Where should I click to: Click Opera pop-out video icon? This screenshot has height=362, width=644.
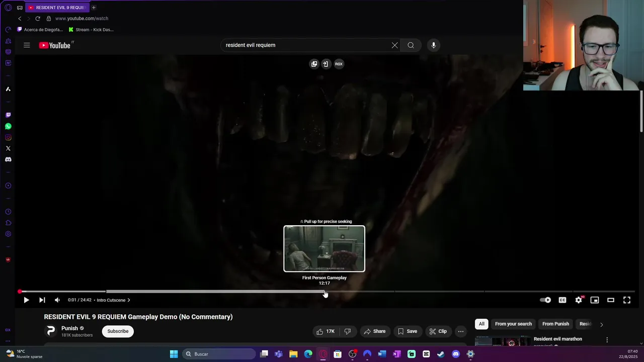point(314,64)
